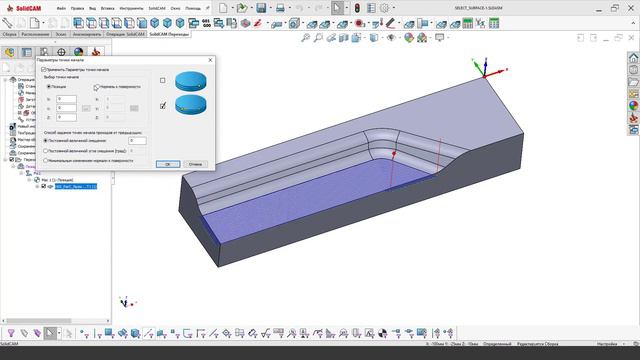The height and width of the screenshot is (360, 640).
Task: Click the Zoom to Fit magnifier icon
Action: [x=305, y=38]
